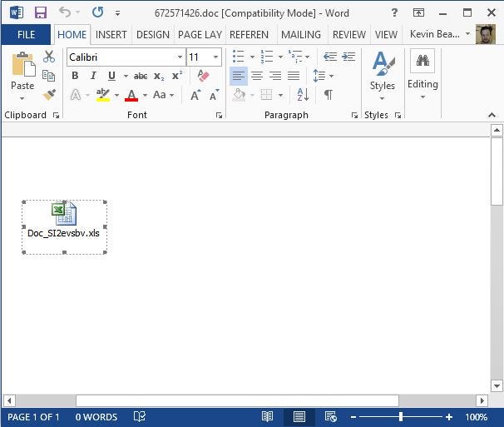Align paragraph text to the right
This screenshot has width=504, height=427.
[275, 76]
